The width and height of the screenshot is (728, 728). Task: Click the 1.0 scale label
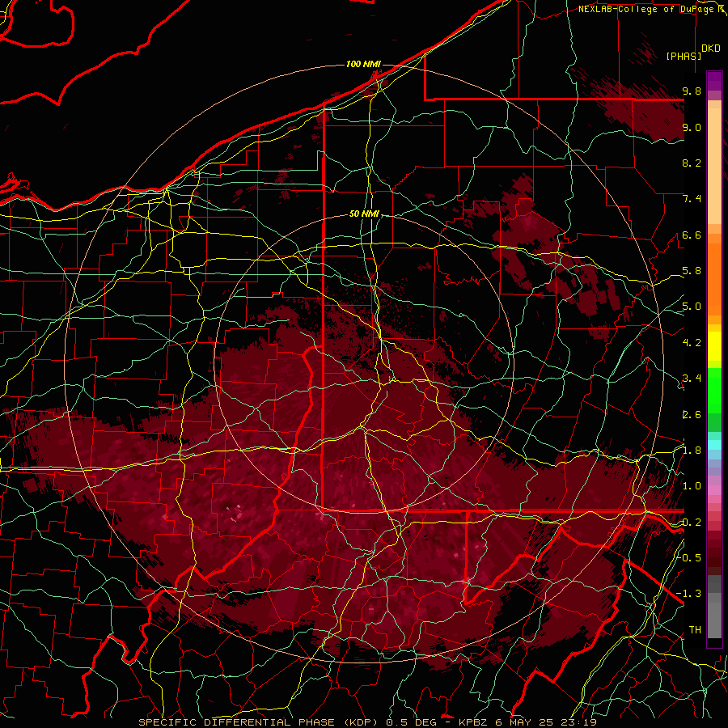click(692, 486)
